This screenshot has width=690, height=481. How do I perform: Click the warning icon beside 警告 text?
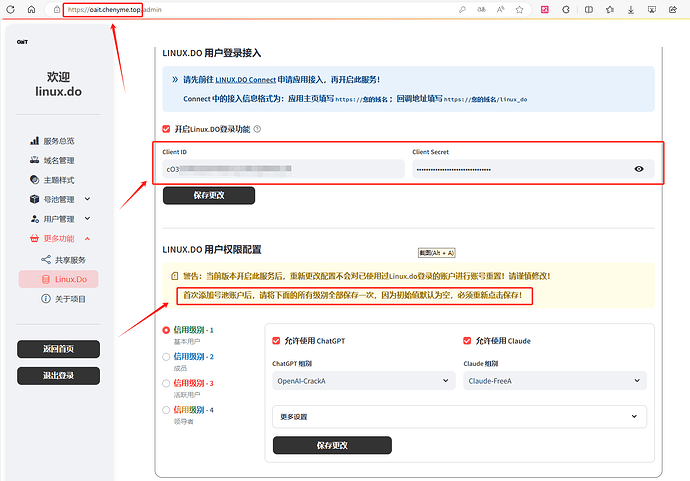175,276
